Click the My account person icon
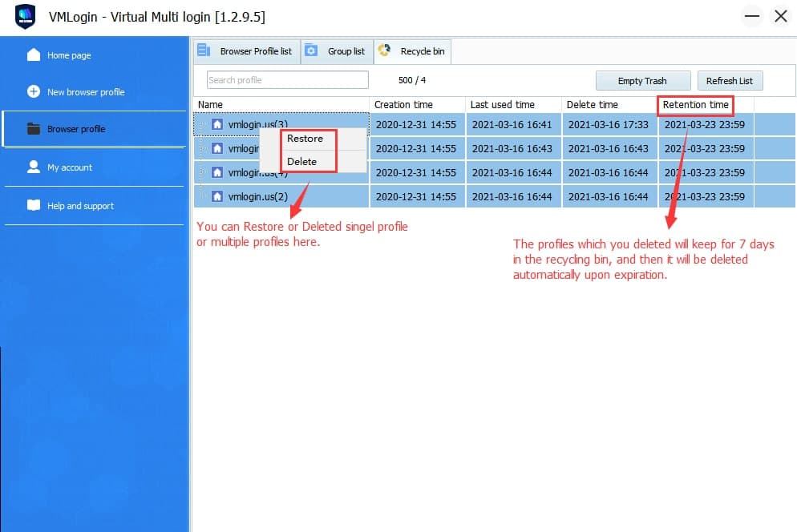 click(x=34, y=167)
